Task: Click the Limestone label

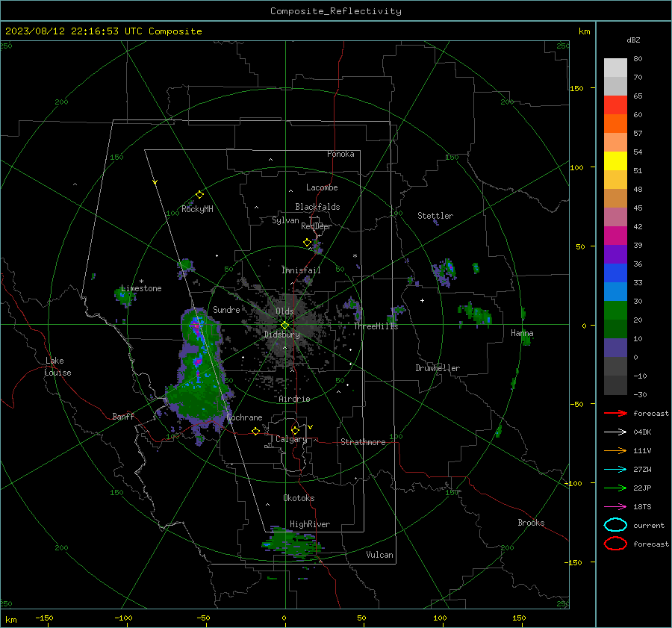Action: tap(141, 288)
